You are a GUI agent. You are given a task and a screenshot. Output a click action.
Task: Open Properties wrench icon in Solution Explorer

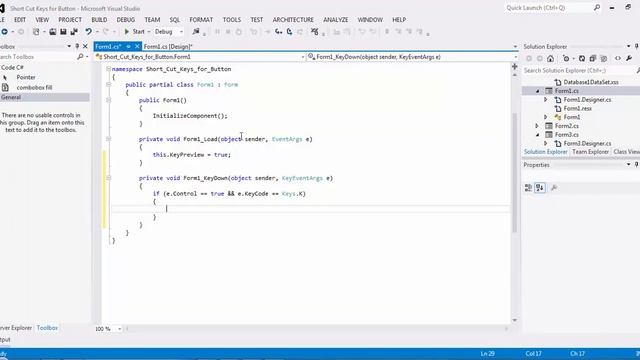click(x=629, y=59)
